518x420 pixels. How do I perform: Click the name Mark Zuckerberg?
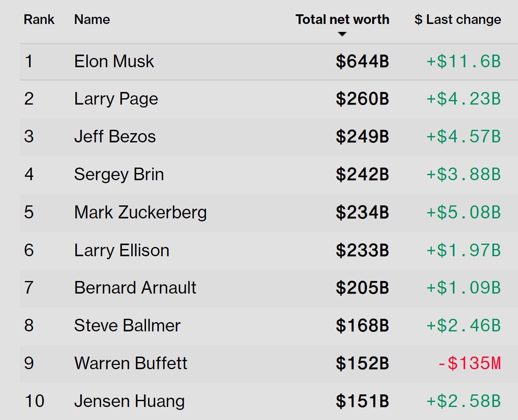140,213
